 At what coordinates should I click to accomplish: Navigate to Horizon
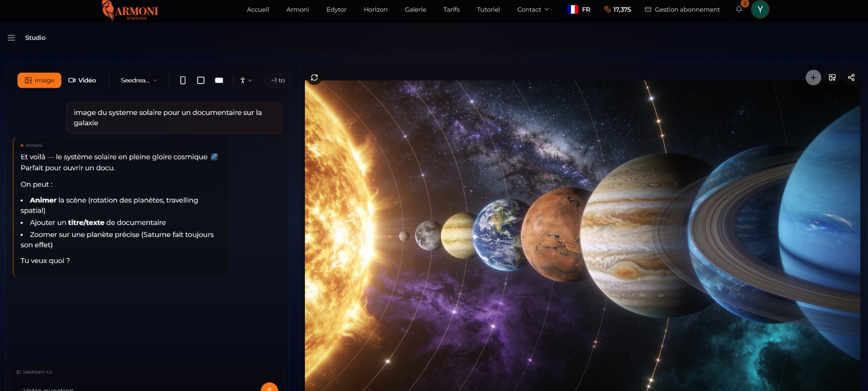click(375, 9)
